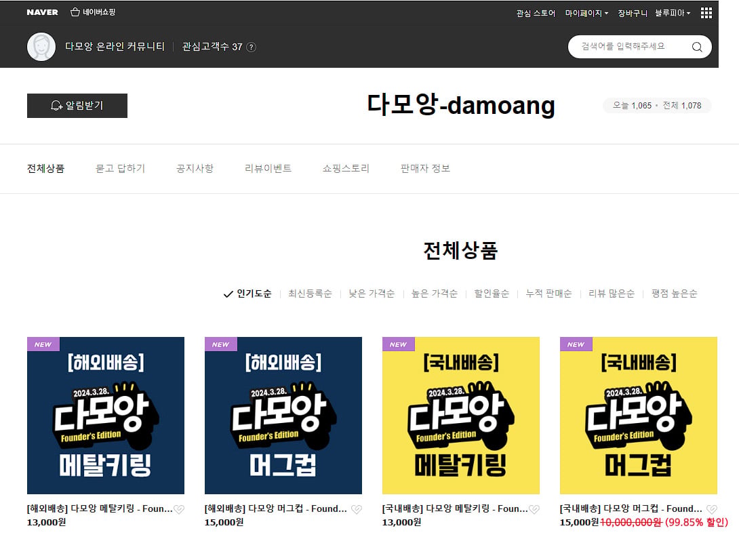Go to 관심 스토어
Image resolution: width=739 pixels, height=560 pixels.
pyautogui.click(x=536, y=13)
